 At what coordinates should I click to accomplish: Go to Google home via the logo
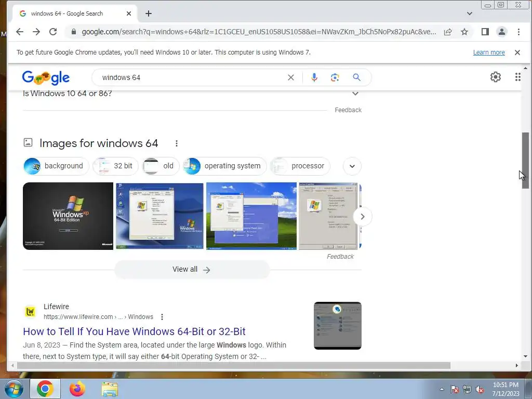click(46, 77)
